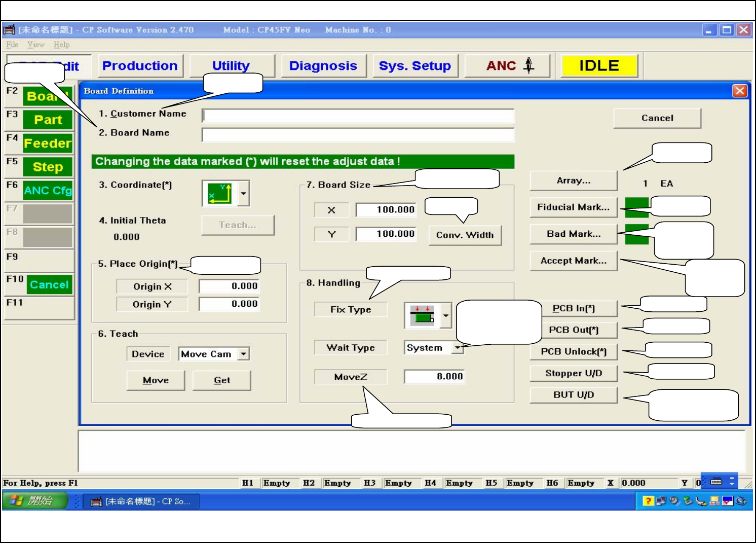Click the Board Size X value field
756x543 pixels.
[x=386, y=210]
